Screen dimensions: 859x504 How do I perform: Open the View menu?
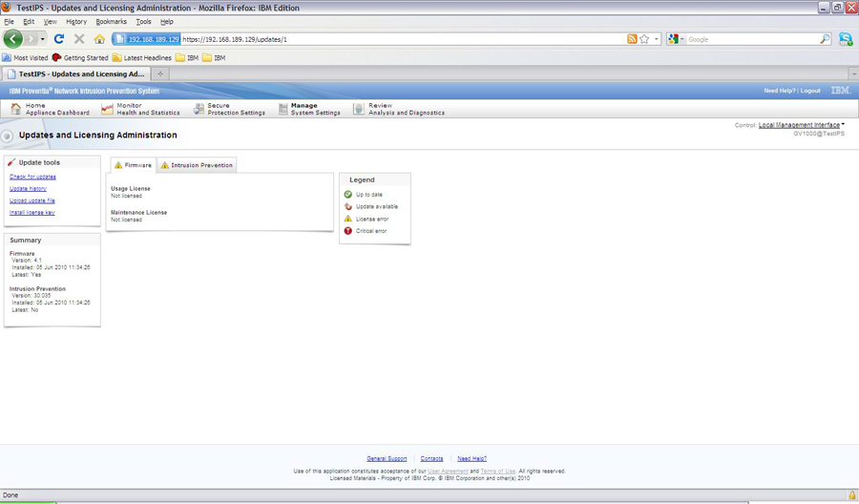click(x=50, y=21)
